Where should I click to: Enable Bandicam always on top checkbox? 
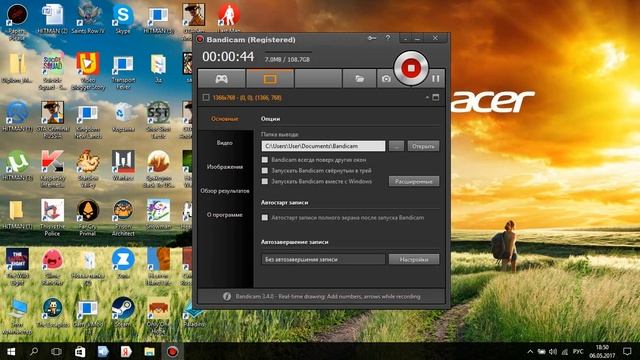tap(265, 160)
